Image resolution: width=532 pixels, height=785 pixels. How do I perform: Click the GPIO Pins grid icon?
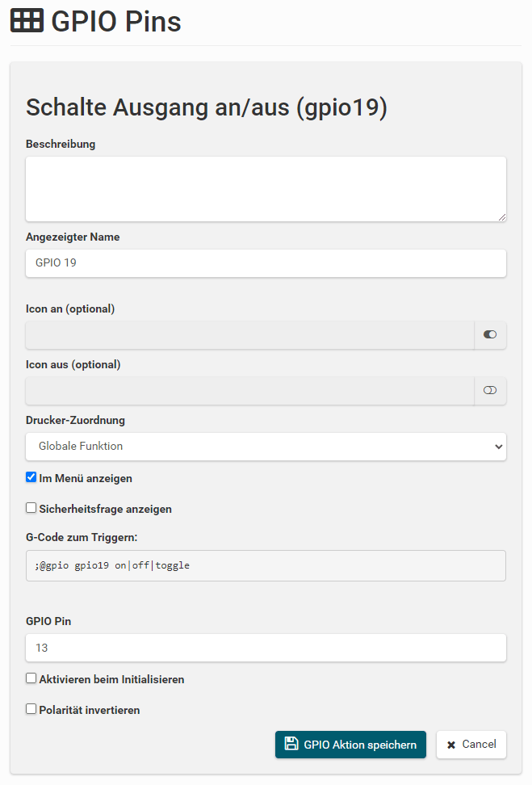coord(27,20)
